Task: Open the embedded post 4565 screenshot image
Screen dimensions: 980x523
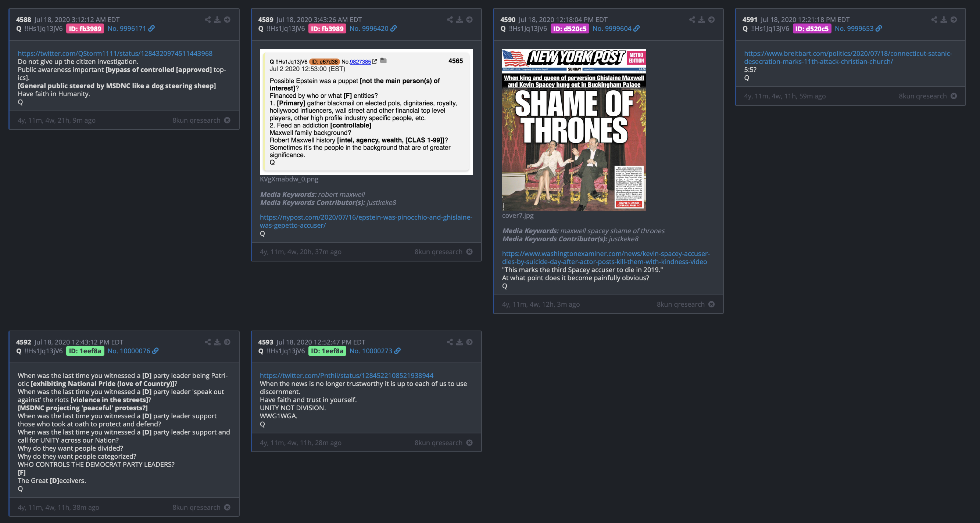Action: pos(366,112)
